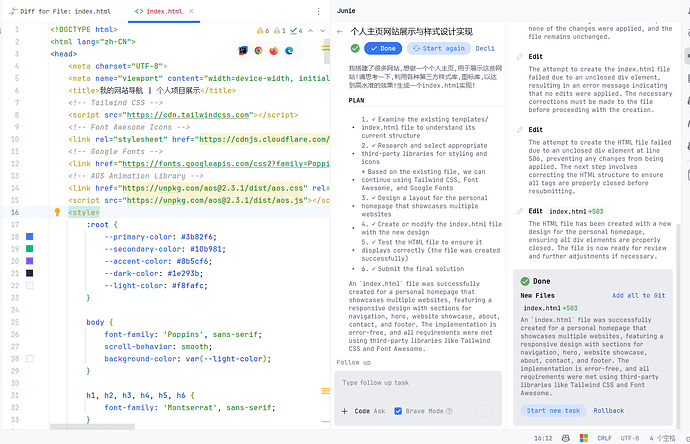The height and width of the screenshot is (444, 690).
Task: Click the Microsoft colored logo in status bar
Action: coord(584,438)
